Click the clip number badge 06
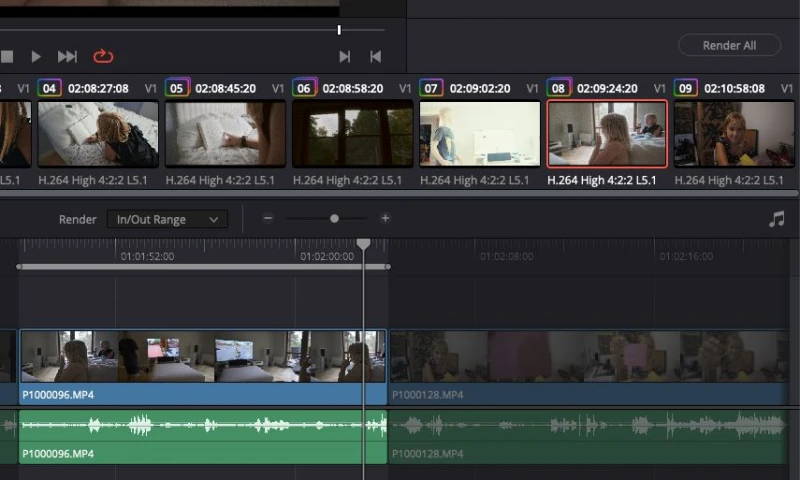 click(x=304, y=88)
